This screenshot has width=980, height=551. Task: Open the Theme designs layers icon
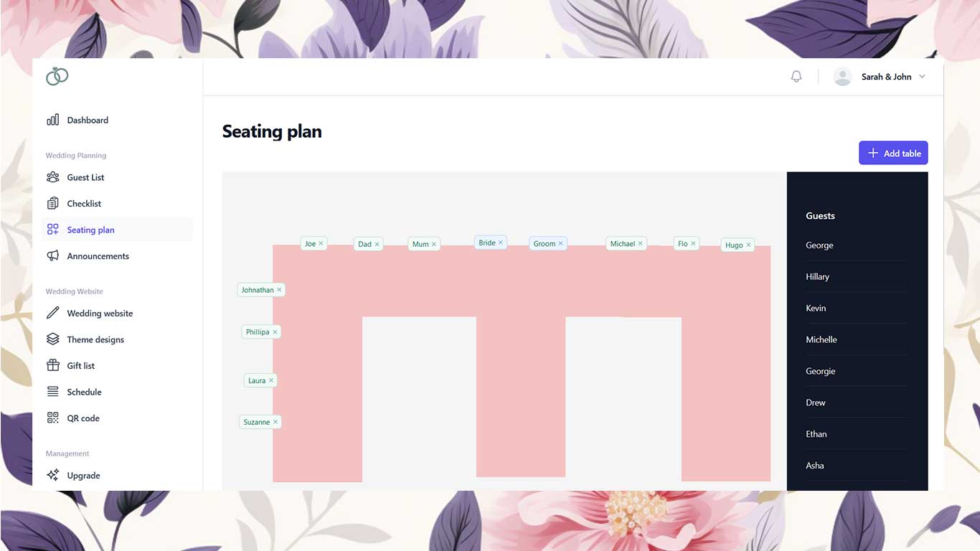pos(53,339)
